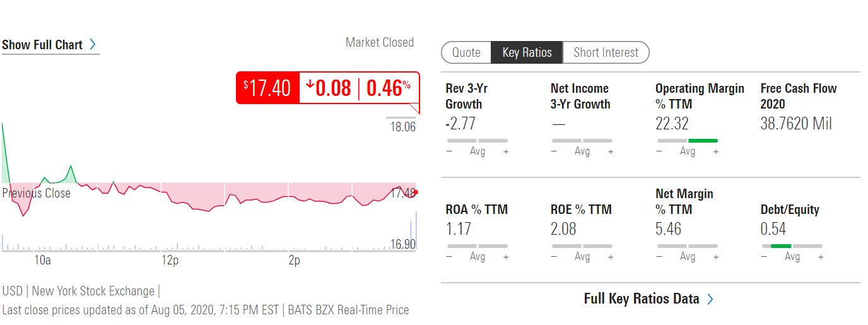Image resolution: width=868 pixels, height=325 pixels.
Task: Click the Rev 3-Yr Growth average bar
Action: 478,141
